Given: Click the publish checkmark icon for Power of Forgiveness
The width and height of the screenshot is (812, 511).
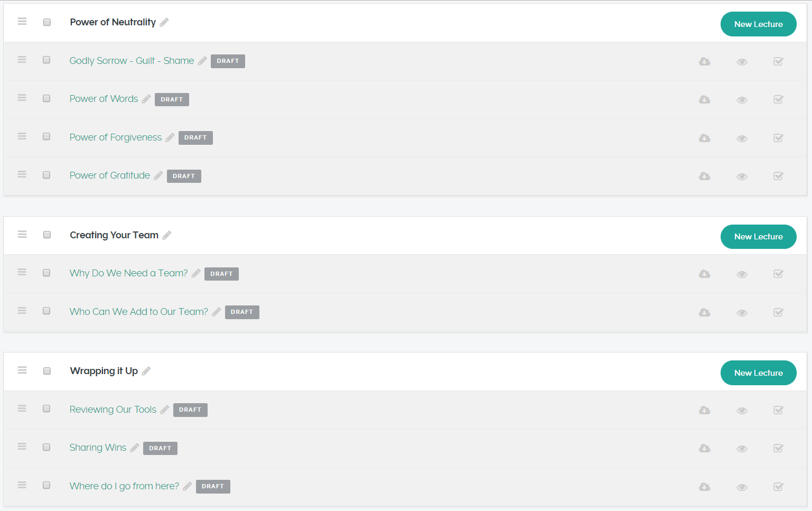Looking at the screenshot, I should tap(779, 138).
